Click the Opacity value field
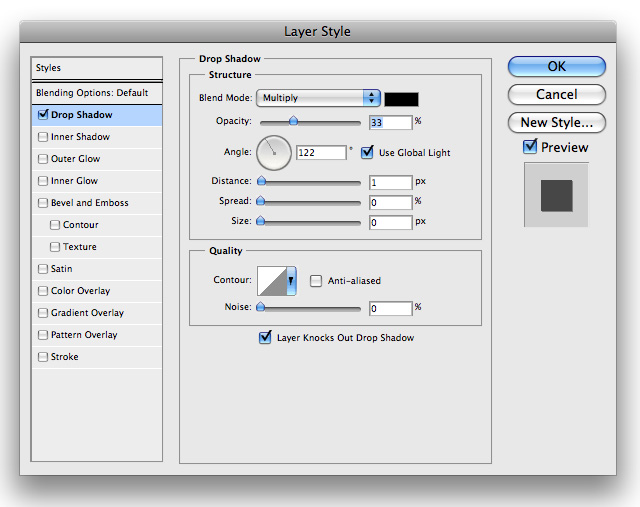This screenshot has height=507, width=640. [391, 122]
